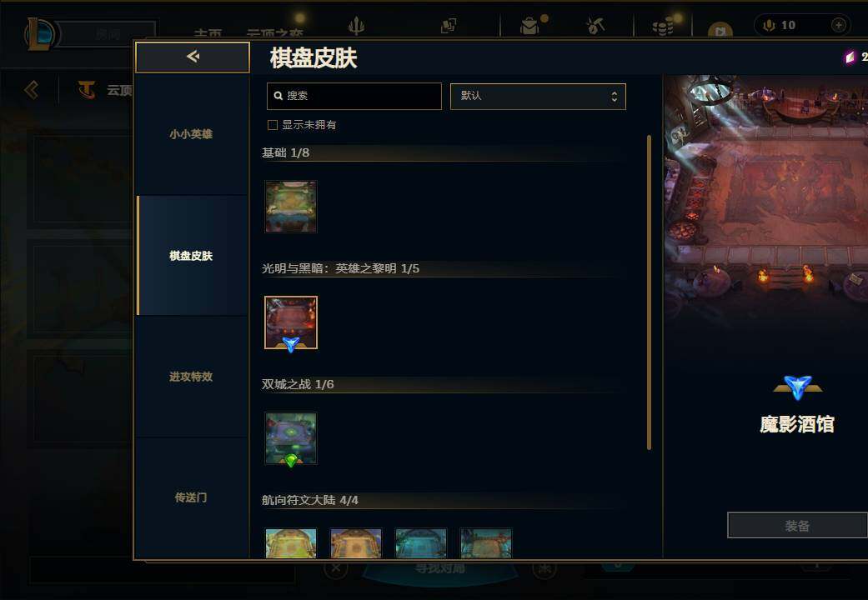Image resolution: width=868 pixels, height=600 pixels.
Task: Click the TFT logo icon beside 云顶
Action: [x=87, y=89]
